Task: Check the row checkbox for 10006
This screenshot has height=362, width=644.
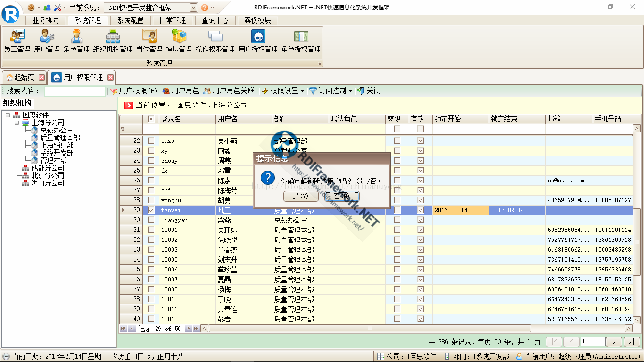Action: [151, 269]
